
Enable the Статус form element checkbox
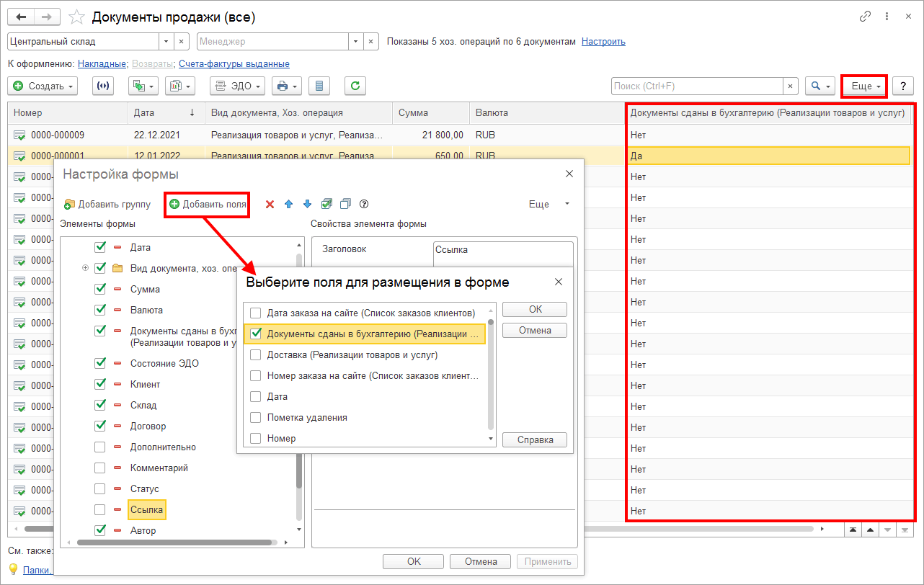pos(100,488)
